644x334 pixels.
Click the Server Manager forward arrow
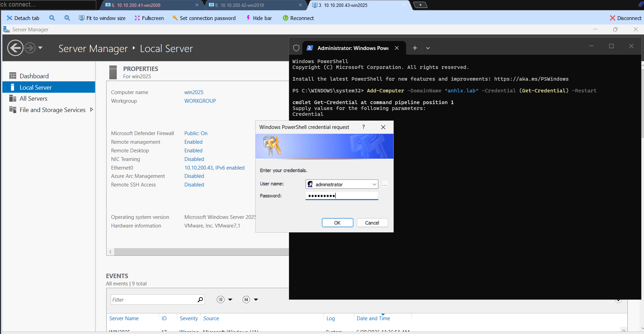click(30, 48)
